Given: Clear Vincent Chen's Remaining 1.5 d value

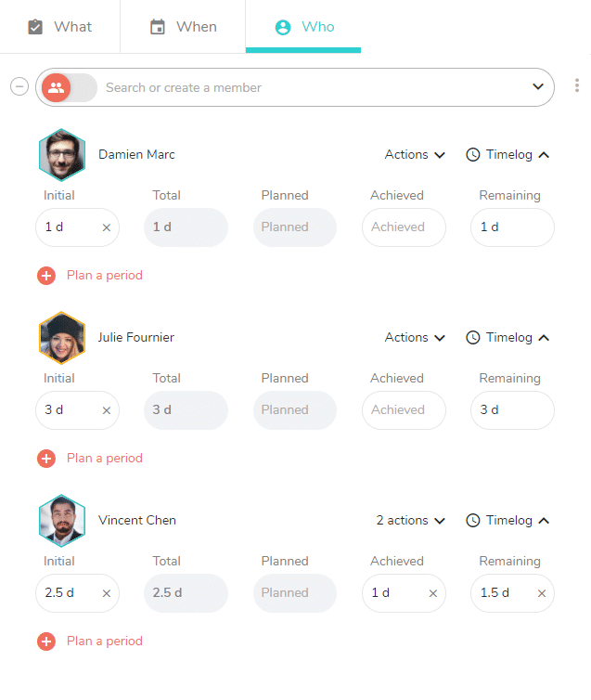Looking at the screenshot, I should pos(542,593).
